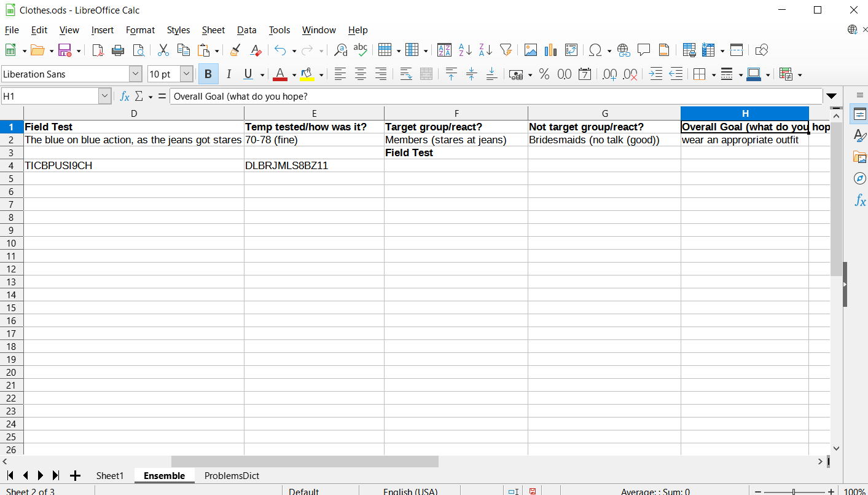Open the Name Box dropdown list
The image size is (868, 495).
[104, 96]
